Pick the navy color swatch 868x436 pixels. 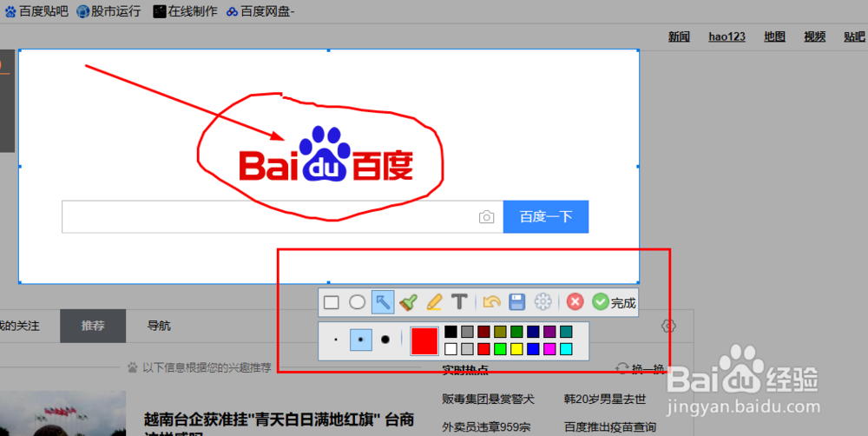coord(533,332)
